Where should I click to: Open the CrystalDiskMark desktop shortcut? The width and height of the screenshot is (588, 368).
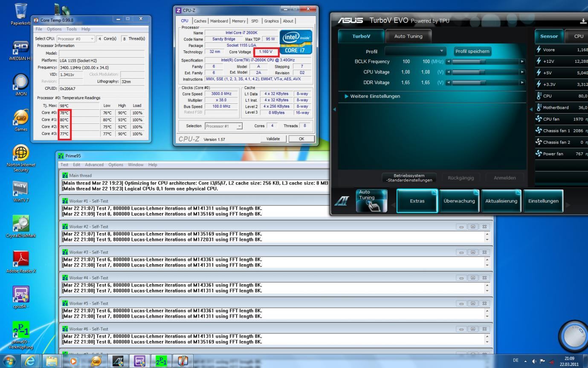click(20, 227)
